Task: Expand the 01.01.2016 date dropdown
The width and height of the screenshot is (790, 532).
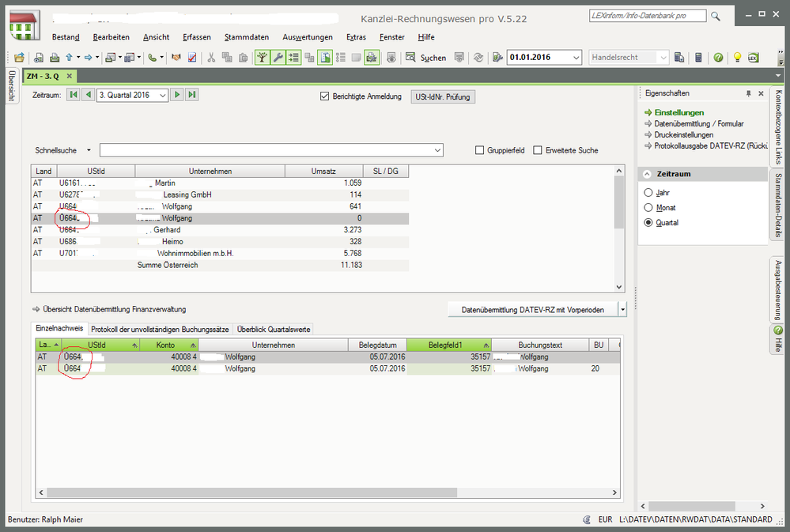Action: 576,58
